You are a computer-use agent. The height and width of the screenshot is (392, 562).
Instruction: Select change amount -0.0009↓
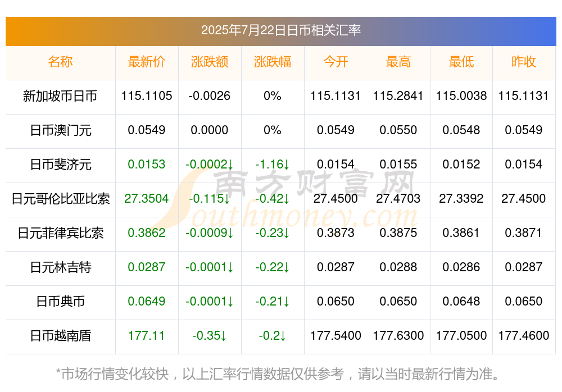click(x=210, y=233)
